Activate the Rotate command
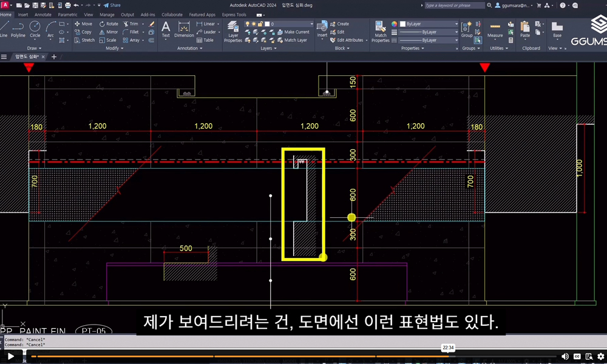607x364 pixels. pos(109,24)
